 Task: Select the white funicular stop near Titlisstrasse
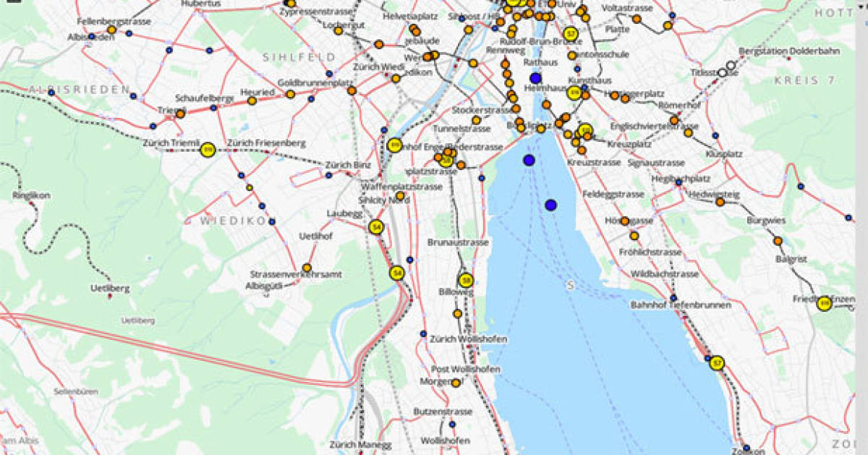coord(723,72)
